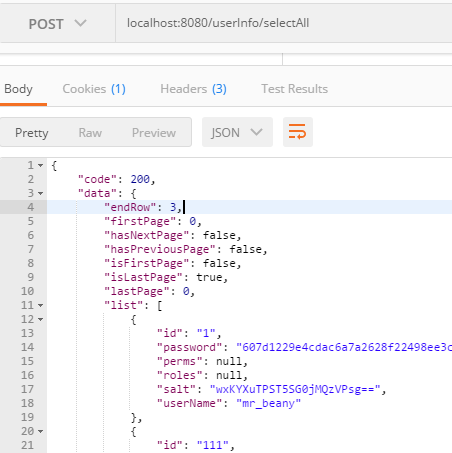The image size is (452, 453).
Task: Switch to the Body tab
Action: click(18, 89)
